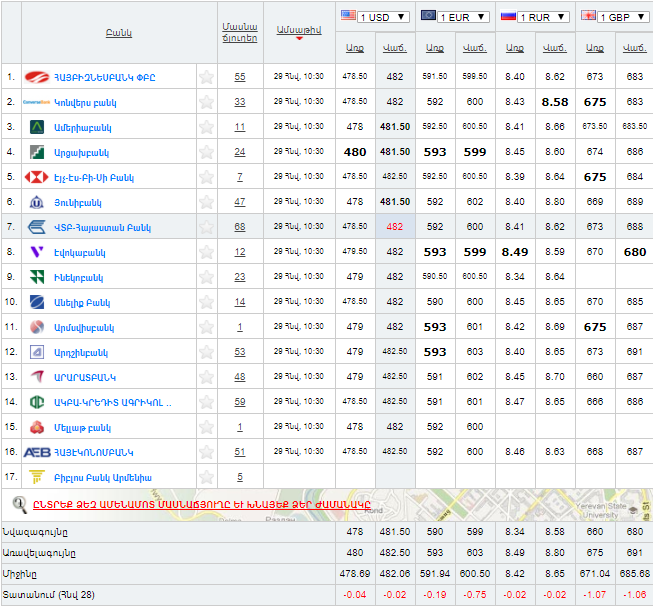653x606 pixels.
Task: Sort by RUR Առք column header
Action: (515, 48)
